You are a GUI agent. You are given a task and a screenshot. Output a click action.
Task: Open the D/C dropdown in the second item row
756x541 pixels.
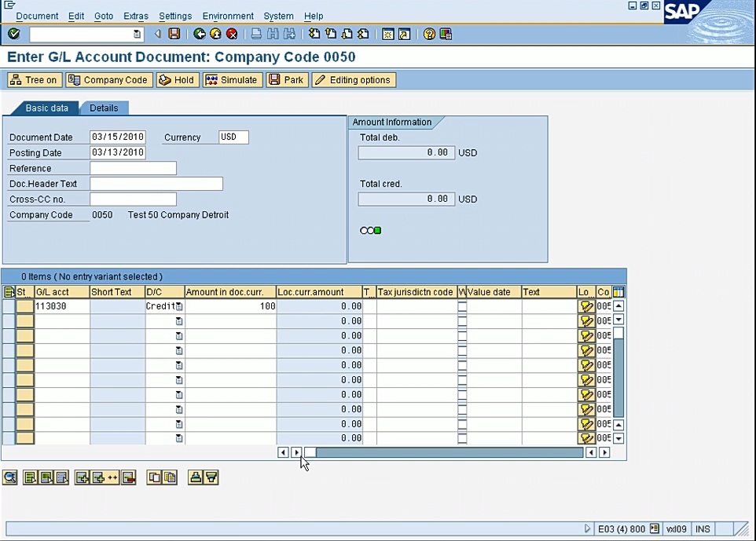(179, 321)
